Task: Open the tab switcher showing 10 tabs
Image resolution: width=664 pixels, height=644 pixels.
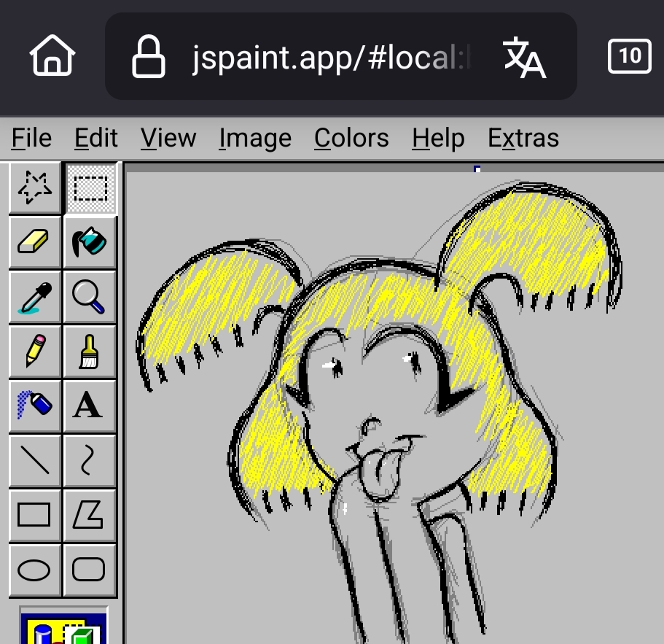Action: 630,56
